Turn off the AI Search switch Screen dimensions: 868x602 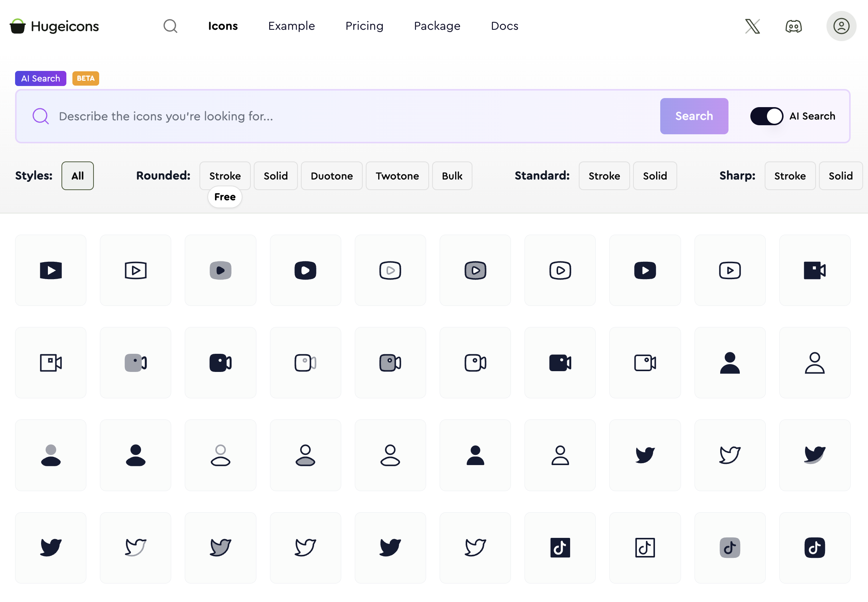767,116
